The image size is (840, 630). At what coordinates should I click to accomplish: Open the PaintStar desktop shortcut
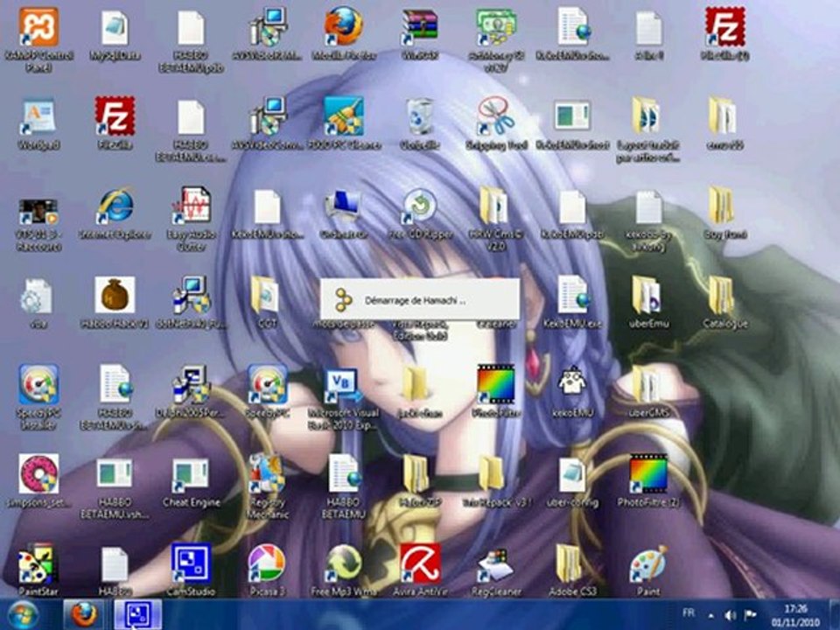coord(38,563)
